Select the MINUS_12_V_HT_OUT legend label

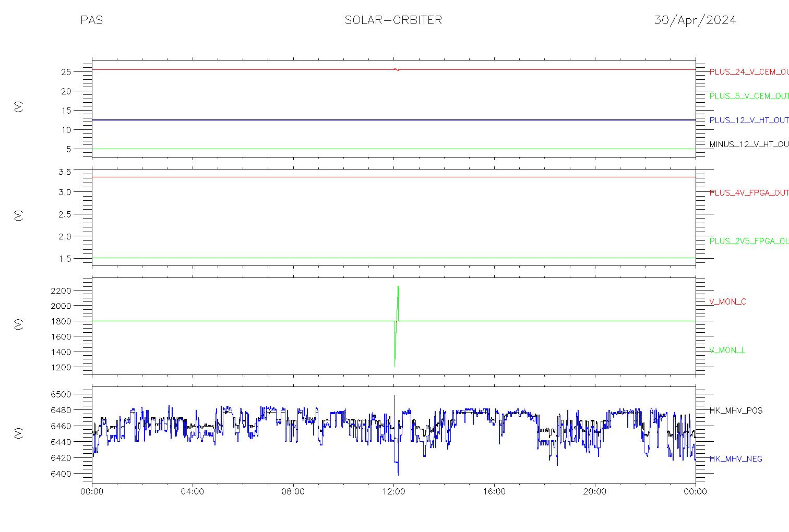(x=749, y=144)
